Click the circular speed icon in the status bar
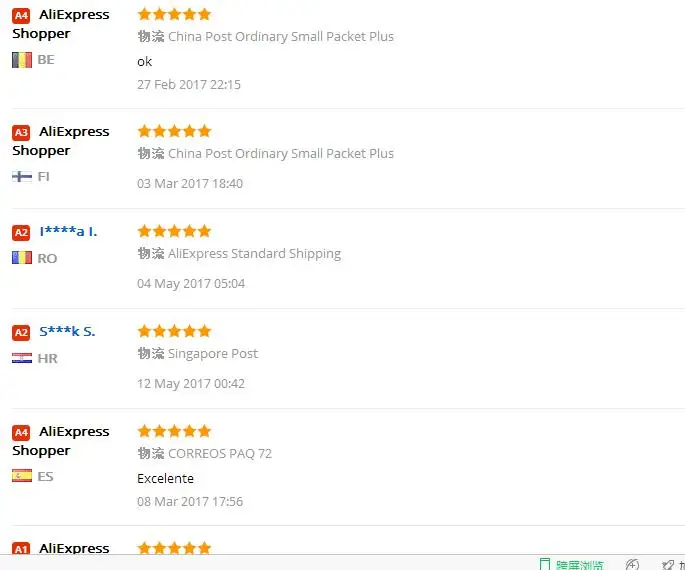 point(632,564)
